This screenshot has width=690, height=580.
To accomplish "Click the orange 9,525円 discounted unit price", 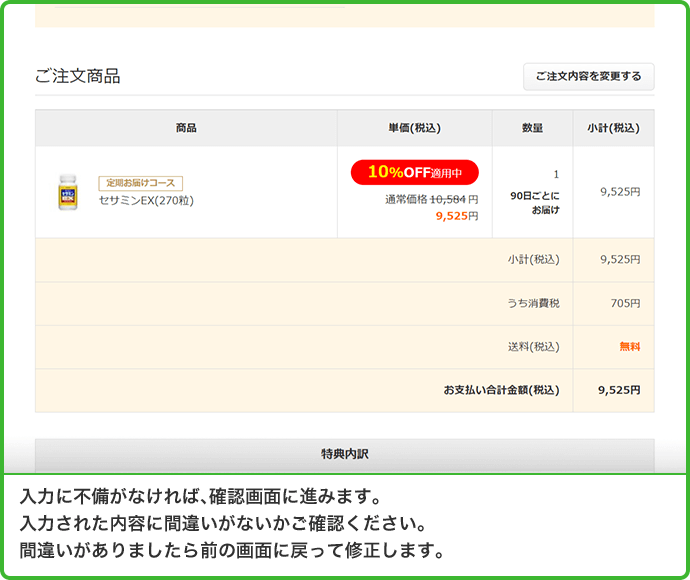I will [x=457, y=216].
